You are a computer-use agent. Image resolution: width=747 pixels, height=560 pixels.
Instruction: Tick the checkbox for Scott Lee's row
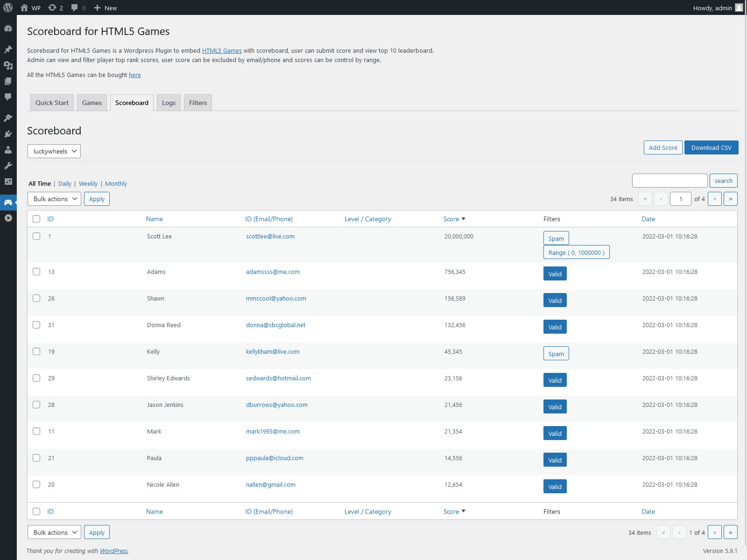(x=36, y=236)
